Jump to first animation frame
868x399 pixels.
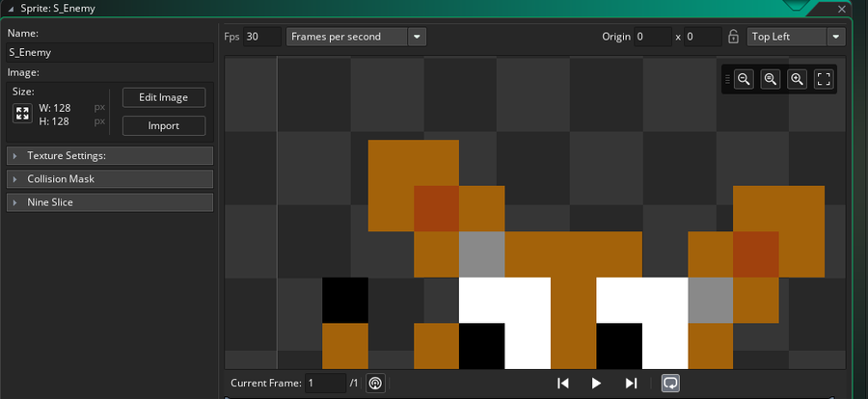coord(563,383)
